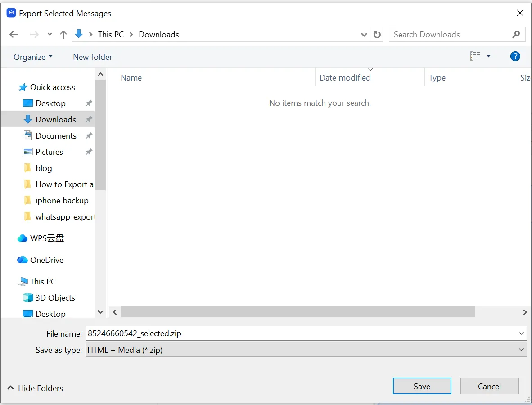Open the Pictures folder in sidebar

(49, 152)
